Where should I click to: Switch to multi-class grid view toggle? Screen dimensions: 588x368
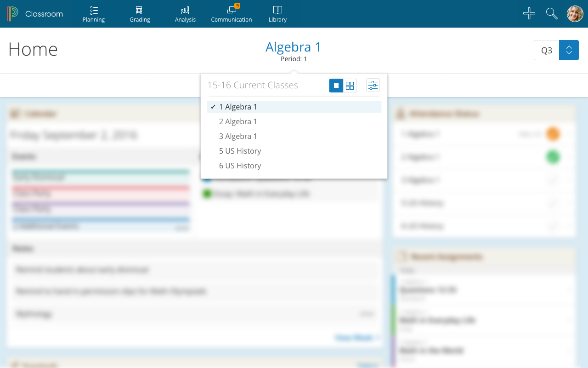pos(350,86)
